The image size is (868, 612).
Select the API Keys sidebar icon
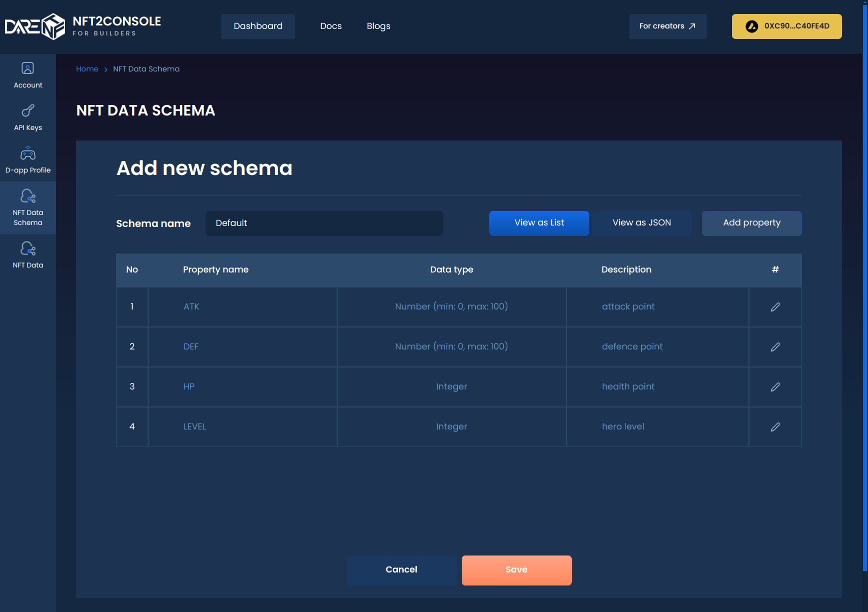[28, 116]
